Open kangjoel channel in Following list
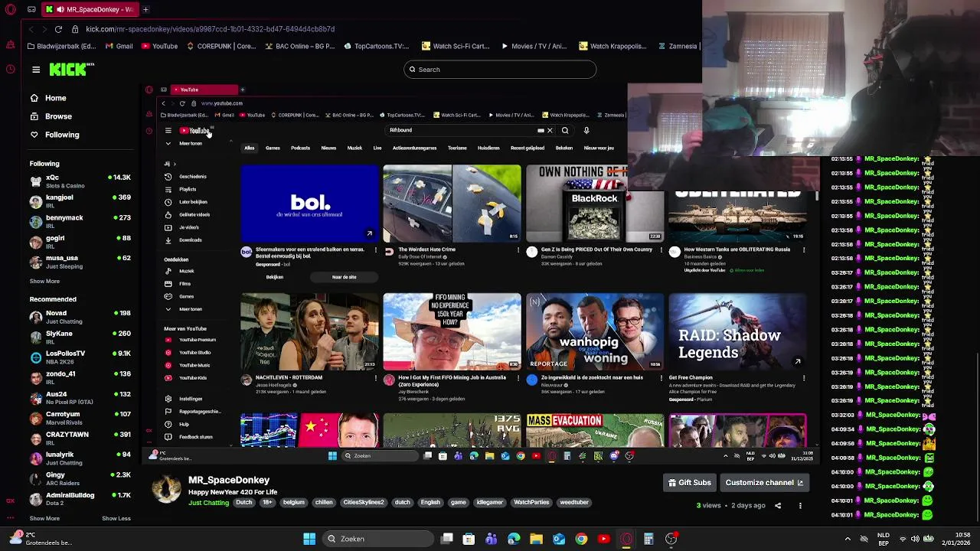 click(x=80, y=201)
